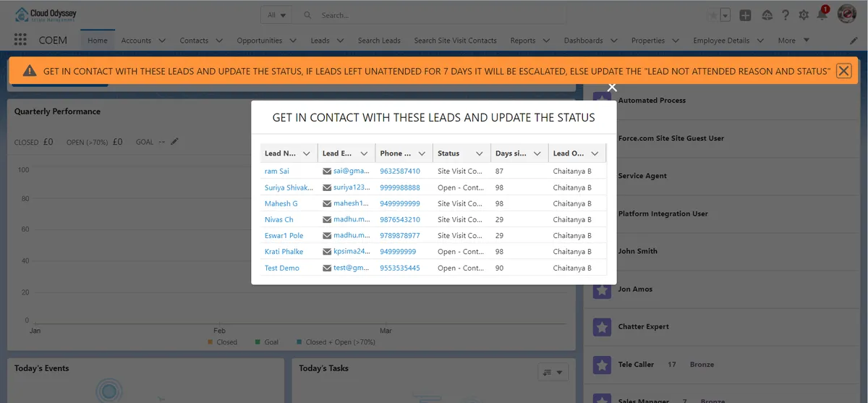The image size is (868, 403).
Task: Open Today's Tasks filter dropdown
Action: [x=553, y=372]
